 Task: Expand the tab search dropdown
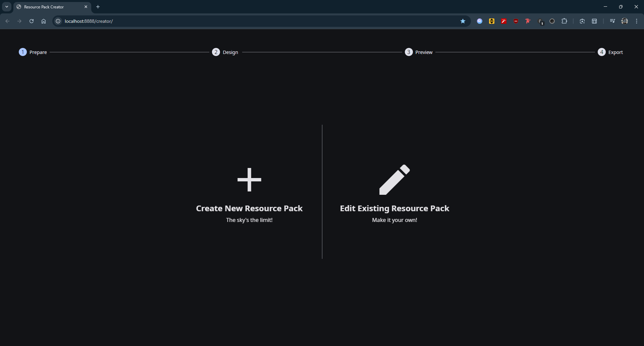point(7,7)
